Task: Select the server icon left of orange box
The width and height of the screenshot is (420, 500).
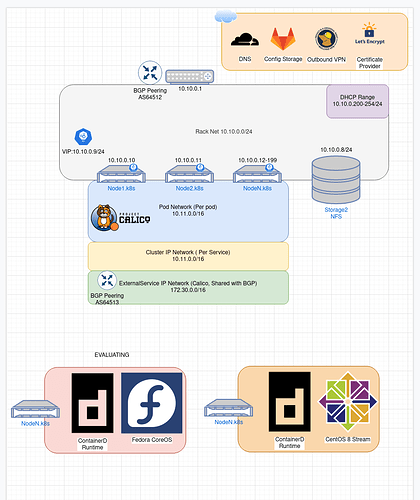Action: (x=229, y=408)
